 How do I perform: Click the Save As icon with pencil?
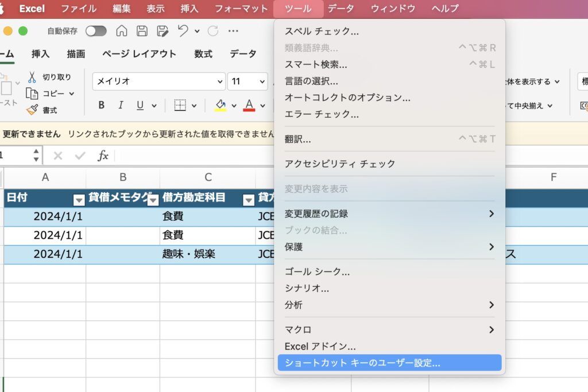pyautogui.click(x=163, y=31)
